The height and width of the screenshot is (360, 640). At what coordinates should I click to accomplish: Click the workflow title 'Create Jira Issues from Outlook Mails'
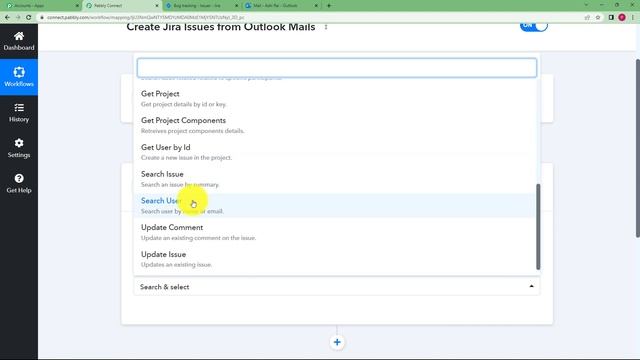(221, 27)
